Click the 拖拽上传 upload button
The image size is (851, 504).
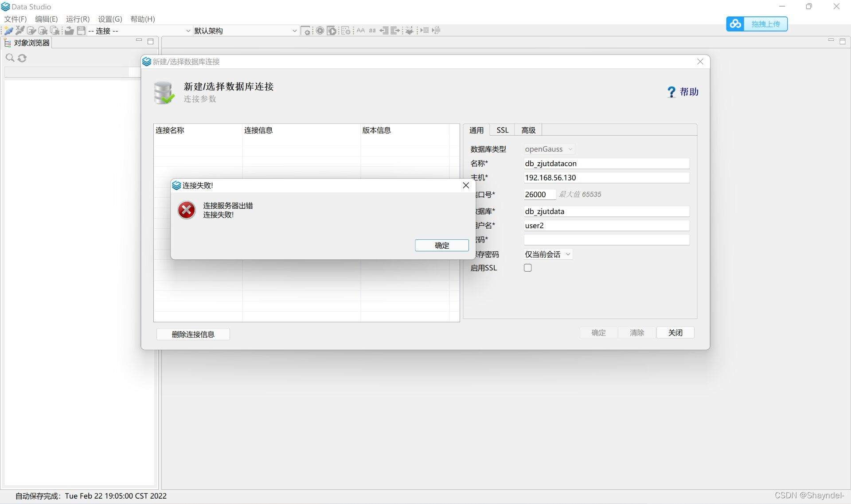(x=757, y=24)
